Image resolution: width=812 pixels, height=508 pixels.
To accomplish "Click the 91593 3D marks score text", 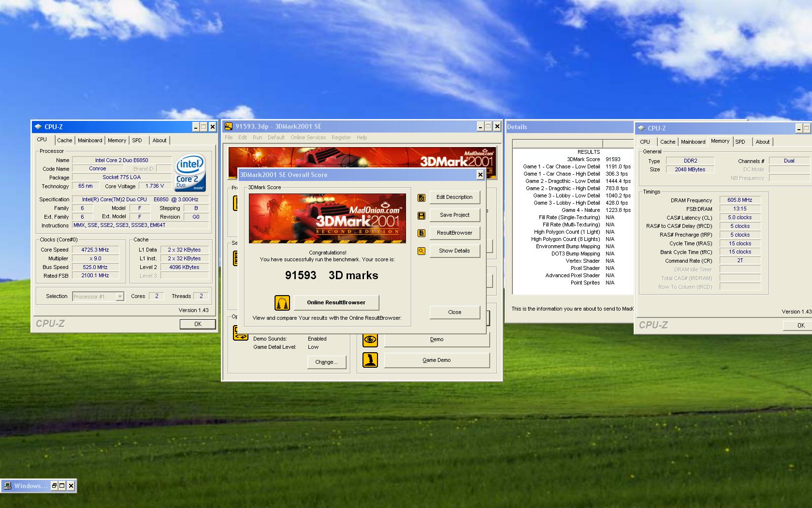I will pos(332,276).
